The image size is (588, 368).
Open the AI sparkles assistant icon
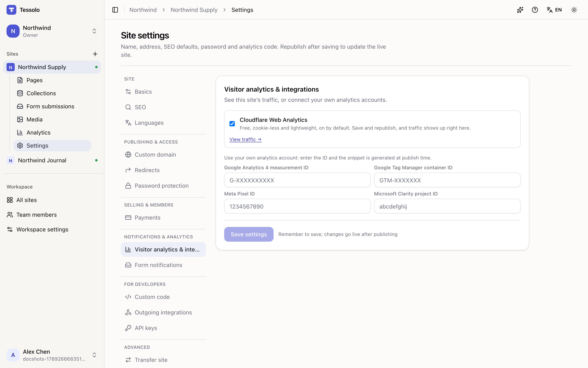click(520, 10)
